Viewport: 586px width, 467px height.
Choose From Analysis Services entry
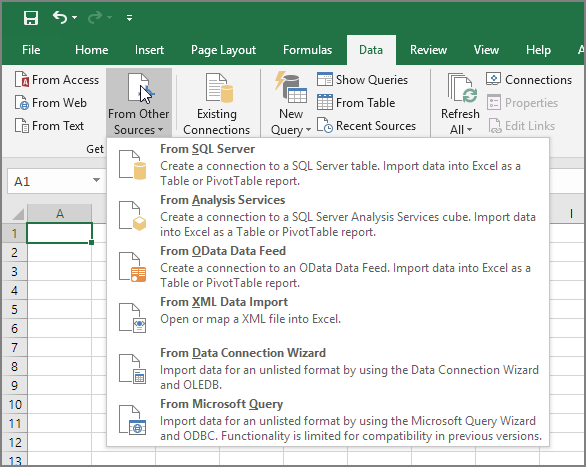pos(327,216)
